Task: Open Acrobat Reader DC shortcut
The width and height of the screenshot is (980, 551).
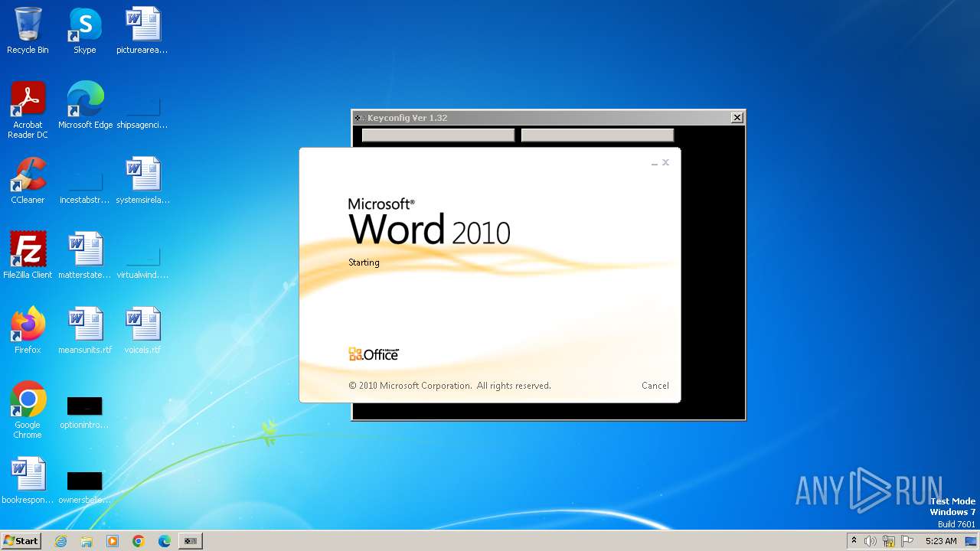Action: pos(28,110)
